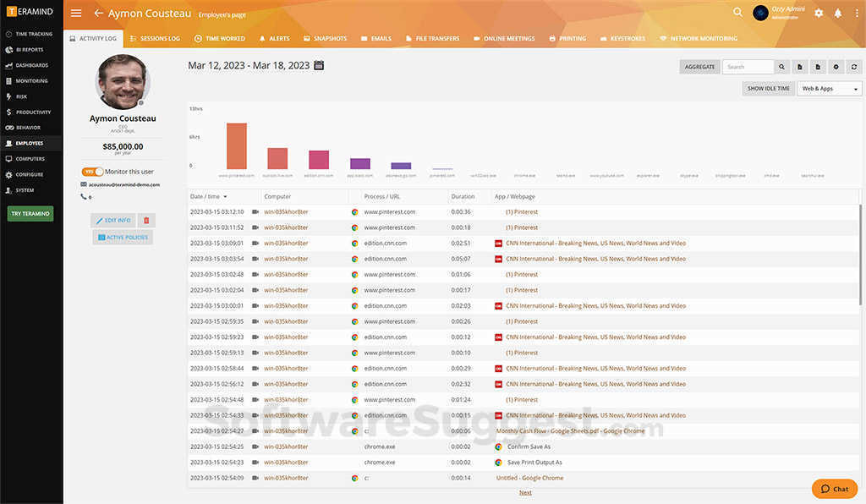
Task: Toggle the Show Idle Time button
Action: click(768, 88)
